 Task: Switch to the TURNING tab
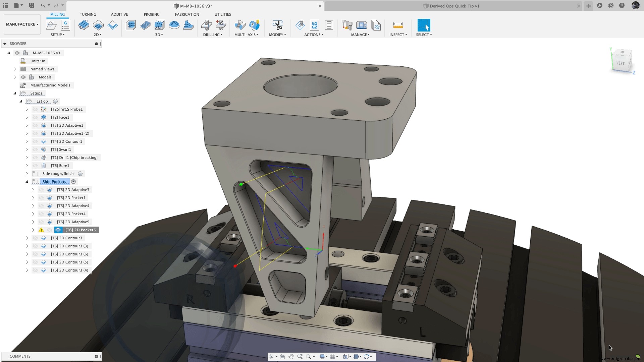click(88, 14)
